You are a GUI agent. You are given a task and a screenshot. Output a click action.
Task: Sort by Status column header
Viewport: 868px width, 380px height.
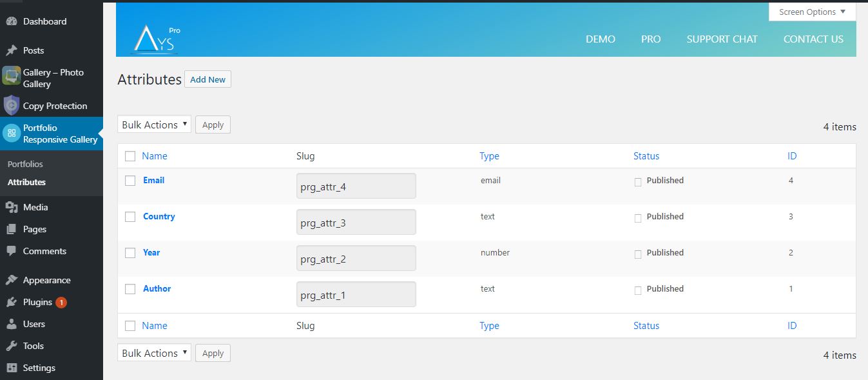tap(646, 155)
